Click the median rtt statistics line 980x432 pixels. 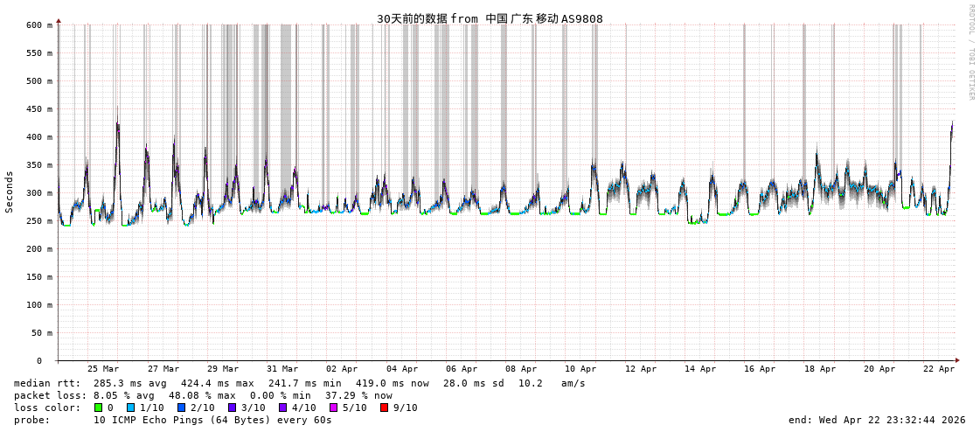[x=299, y=383]
